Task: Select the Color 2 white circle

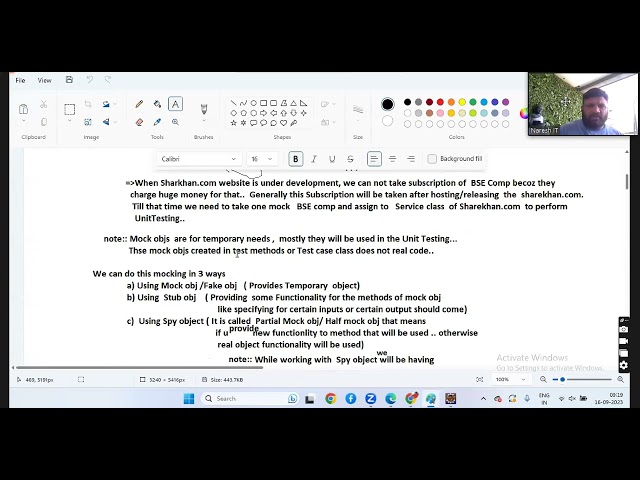Action: pos(387,121)
